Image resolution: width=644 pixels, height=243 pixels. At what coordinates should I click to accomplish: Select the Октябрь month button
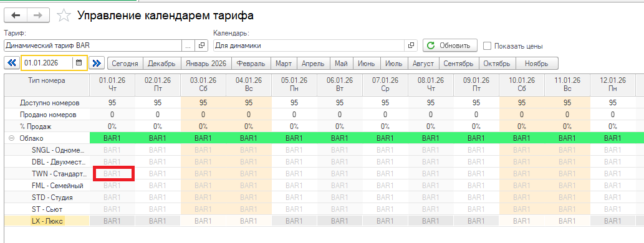[497, 64]
